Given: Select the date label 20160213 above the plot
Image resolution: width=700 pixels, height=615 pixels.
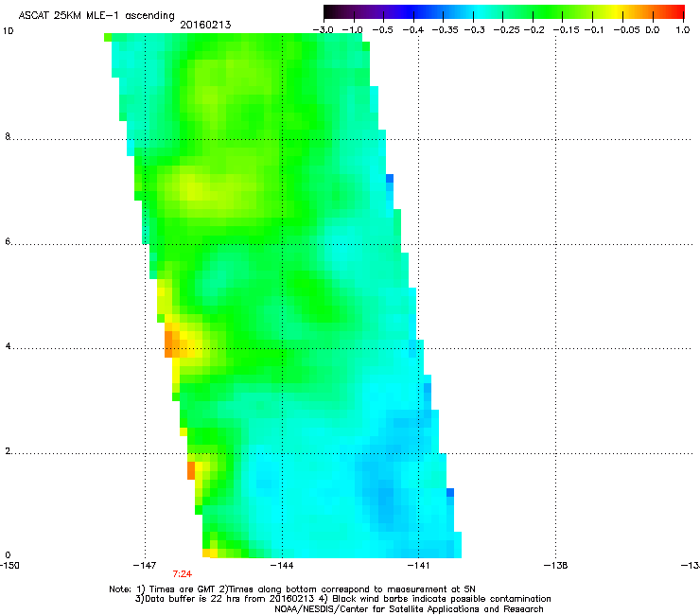Looking at the screenshot, I should tap(205, 25).
